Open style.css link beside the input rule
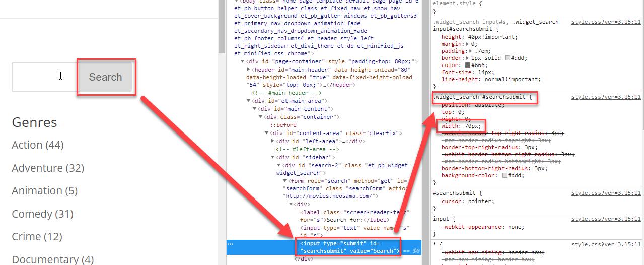Screen dimensions: 644x265 [x=606, y=218]
